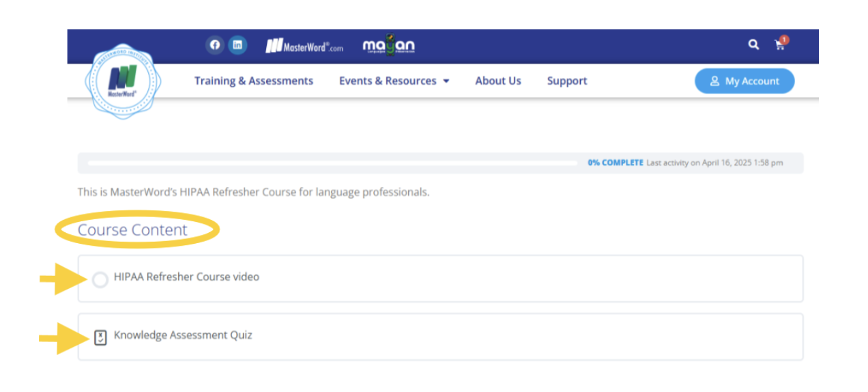Click the course progress bar
The image size is (868, 392).
[x=332, y=163]
